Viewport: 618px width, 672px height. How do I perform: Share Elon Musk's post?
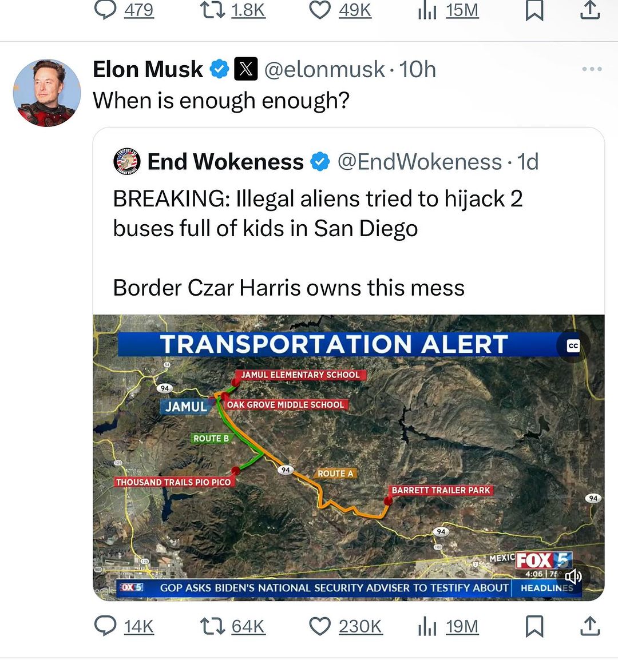590,626
